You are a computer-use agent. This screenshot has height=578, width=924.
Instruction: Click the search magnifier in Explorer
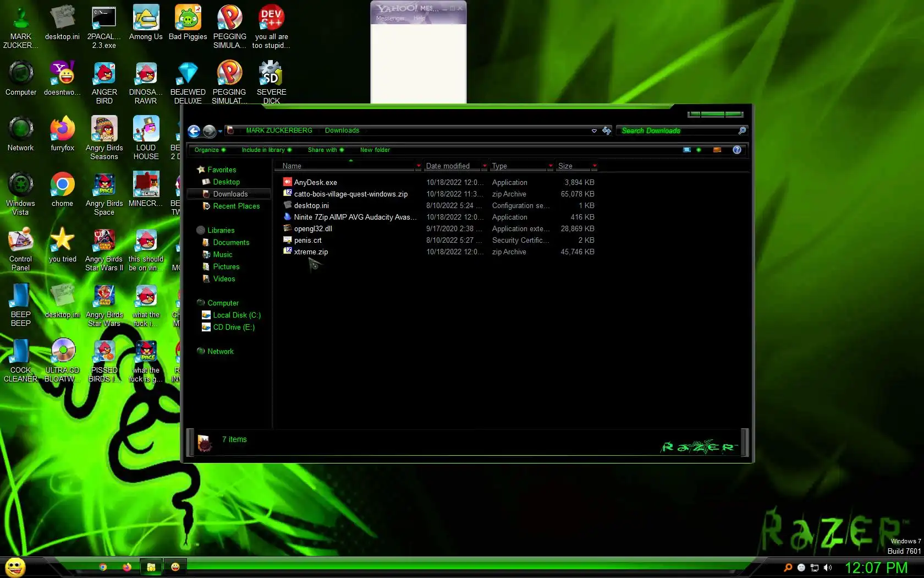click(742, 130)
